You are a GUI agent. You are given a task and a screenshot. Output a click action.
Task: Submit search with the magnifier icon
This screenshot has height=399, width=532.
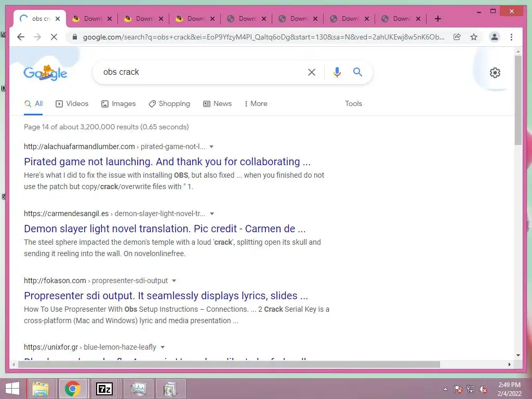[x=357, y=72]
